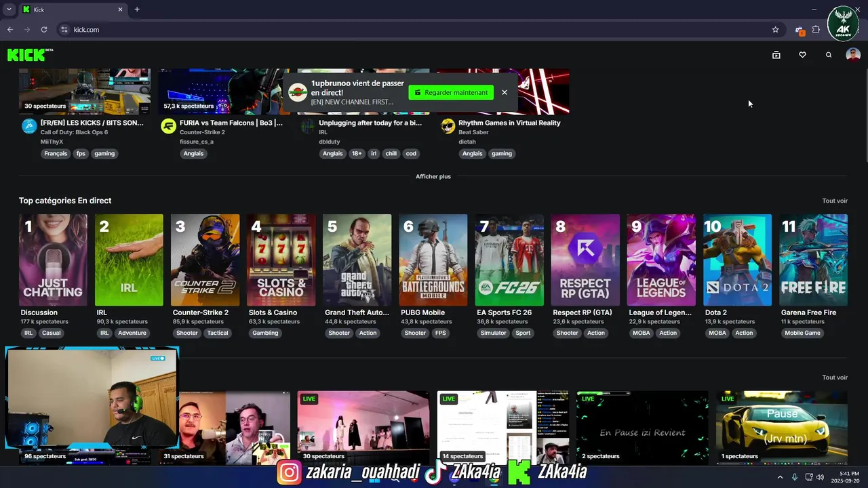
Task: Open the yellow car Pause stream thumbnail
Action: (782, 428)
